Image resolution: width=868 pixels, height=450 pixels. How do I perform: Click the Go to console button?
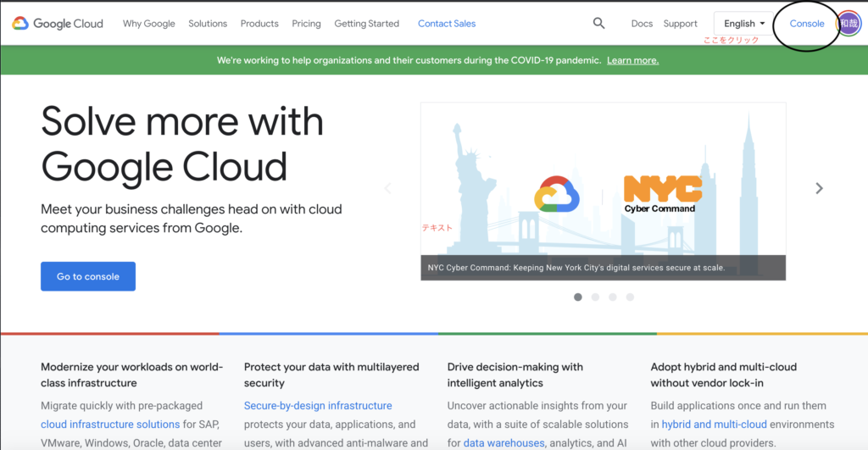click(88, 276)
